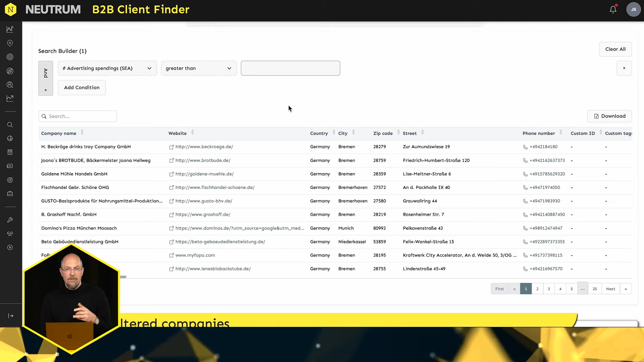Image resolution: width=644 pixels, height=362 pixels.
Task: Open the notifications bell
Action: click(x=613, y=9)
